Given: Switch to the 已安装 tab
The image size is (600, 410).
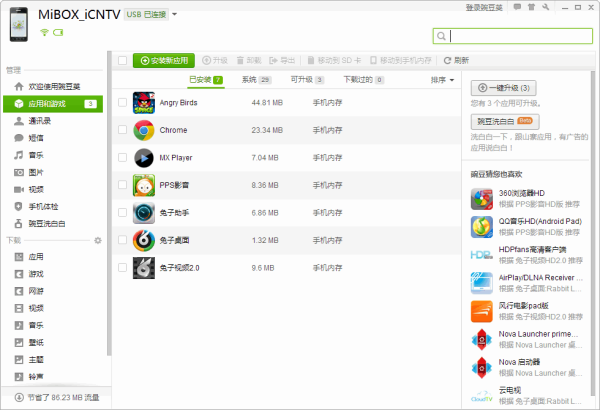Looking at the screenshot, I should 206,80.
